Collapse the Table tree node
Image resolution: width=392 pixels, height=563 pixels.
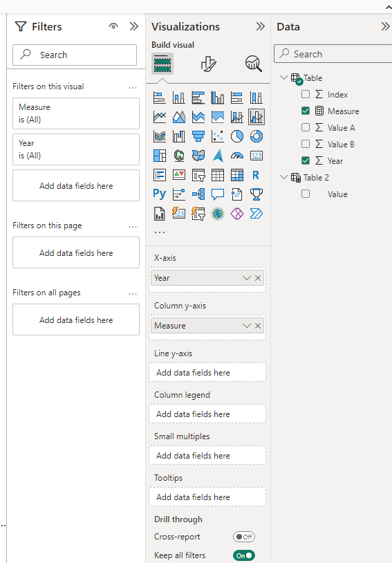point(284,77)
